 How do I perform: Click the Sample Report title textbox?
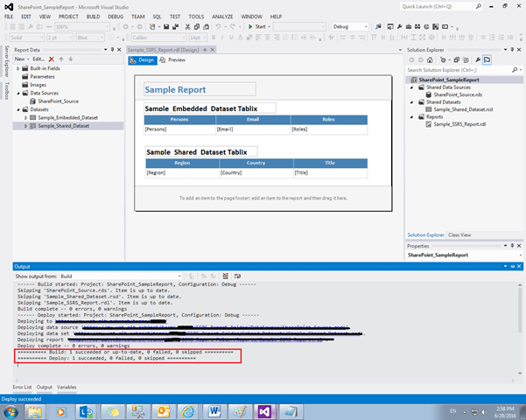pyautogui.click(x=200, y=89)
